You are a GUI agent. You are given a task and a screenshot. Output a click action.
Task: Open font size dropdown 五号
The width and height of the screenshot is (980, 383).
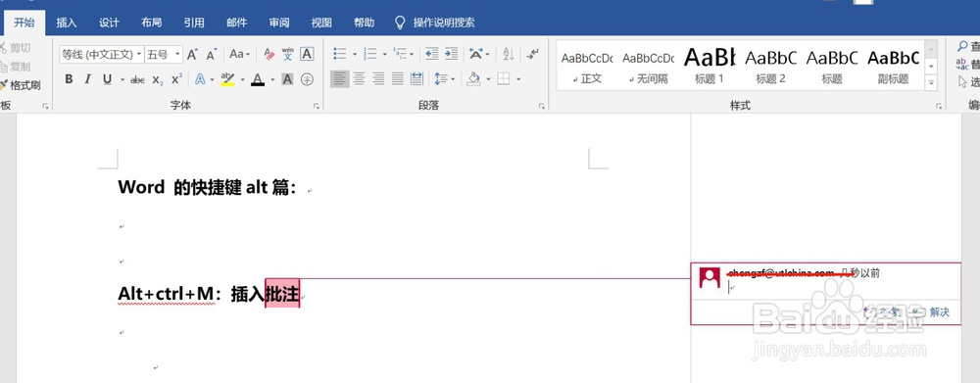(x=177, y=54)
